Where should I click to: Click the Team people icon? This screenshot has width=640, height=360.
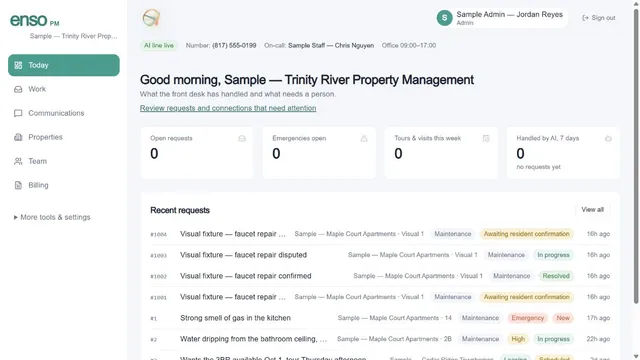click(18, 161)
